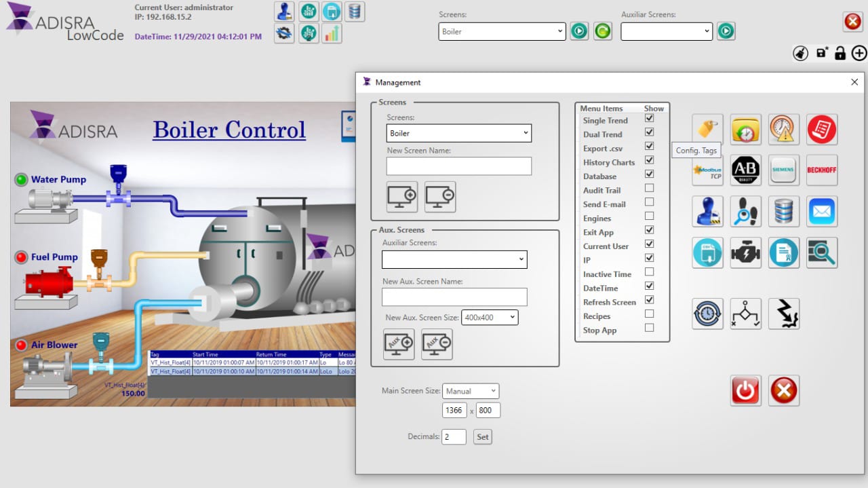Screen dimensions: 868x488
Task: Click the padlock icon at top right
Action: click(x=840, y=53)
